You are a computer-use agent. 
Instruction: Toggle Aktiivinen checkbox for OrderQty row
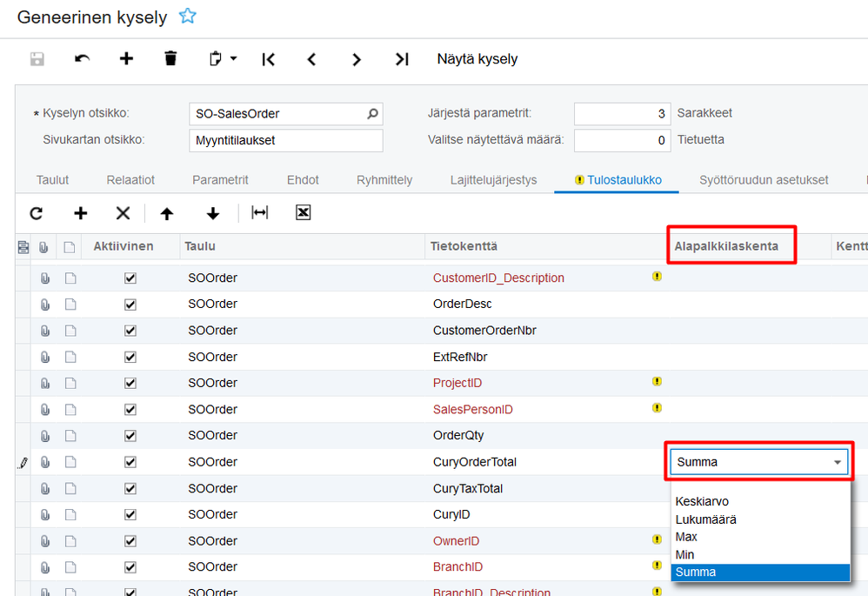pos(130,436)
